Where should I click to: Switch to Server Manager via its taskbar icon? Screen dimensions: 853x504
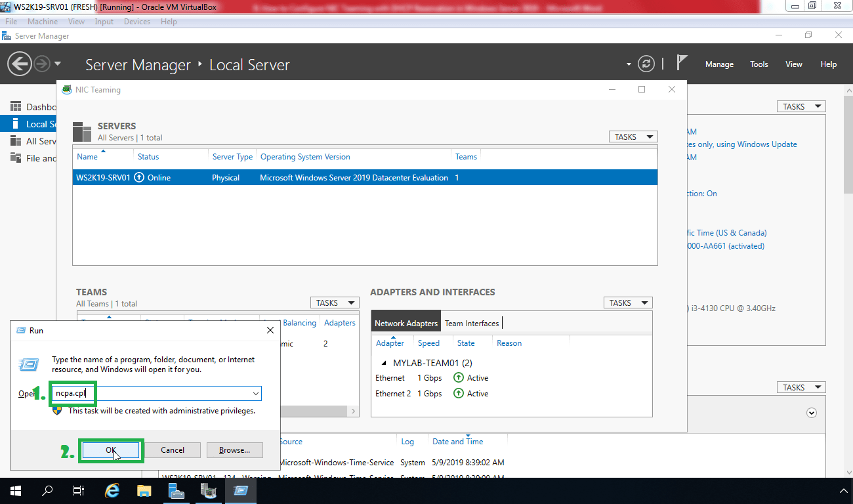[176, 490]
